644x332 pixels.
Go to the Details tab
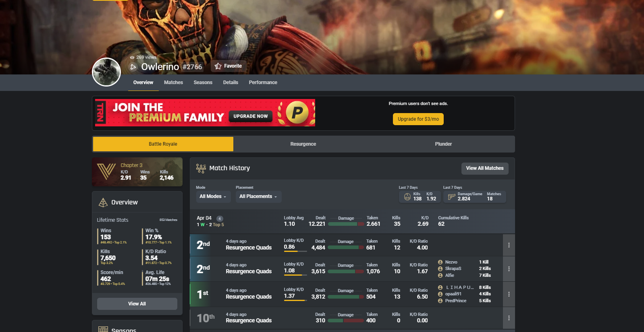231,82
